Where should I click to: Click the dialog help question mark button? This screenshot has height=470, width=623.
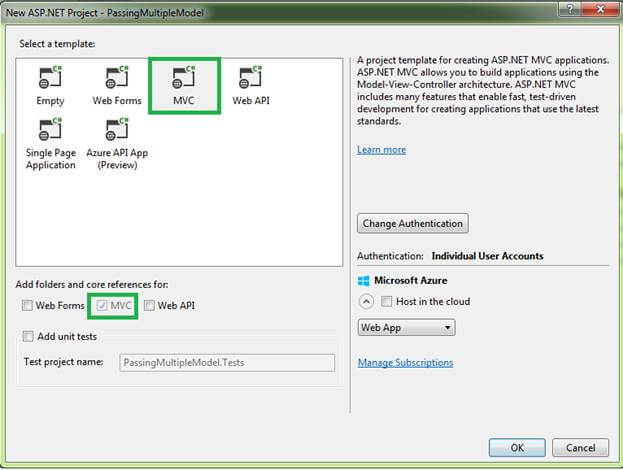click(570, 9)
